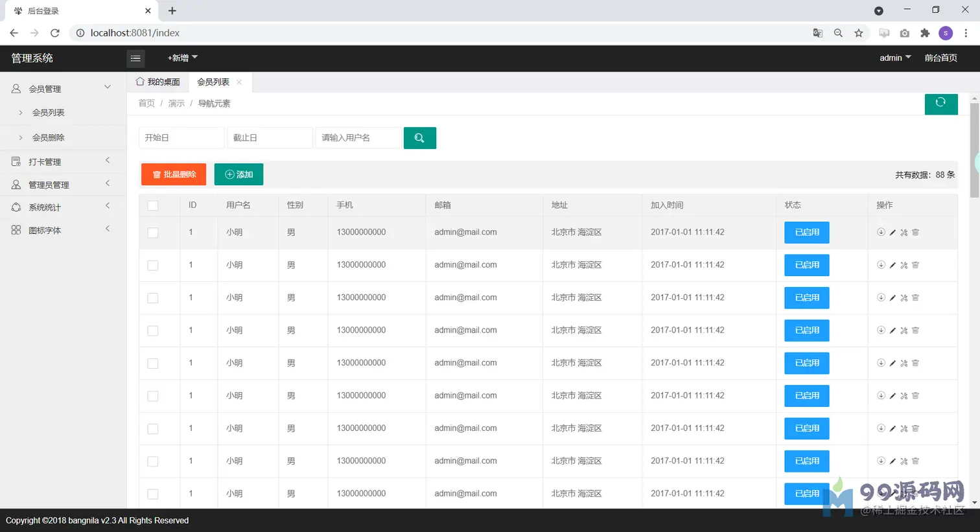The height and width of the screenshot is (532, 980).
Task: Click the circled down-arrow icon in third row
Action: click(881, 297)
